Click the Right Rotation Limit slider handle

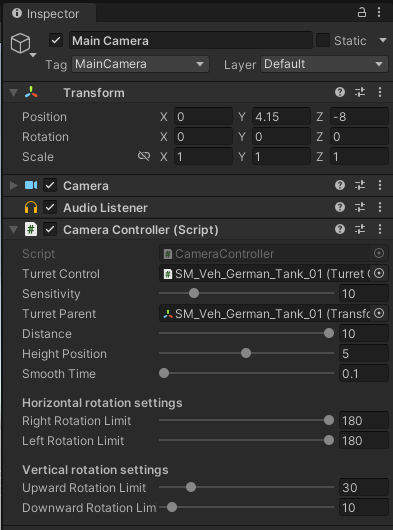[x=329, y=420]
